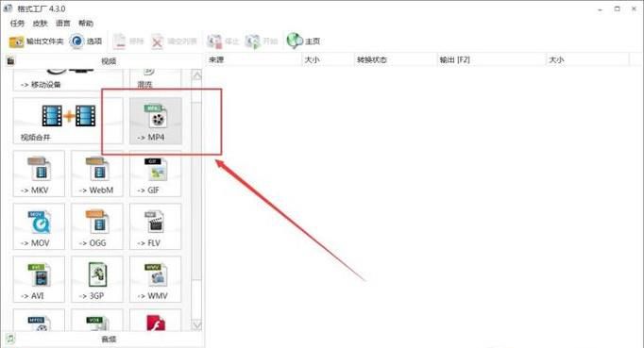
Task: Click the clear list (清空列表) button
Action: click(174, 41)
